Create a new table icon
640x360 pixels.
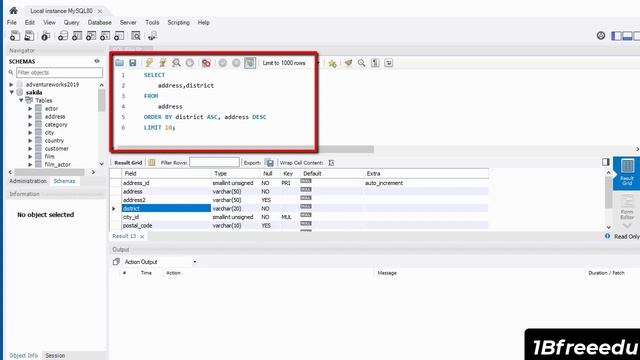[x=77, y=36]
